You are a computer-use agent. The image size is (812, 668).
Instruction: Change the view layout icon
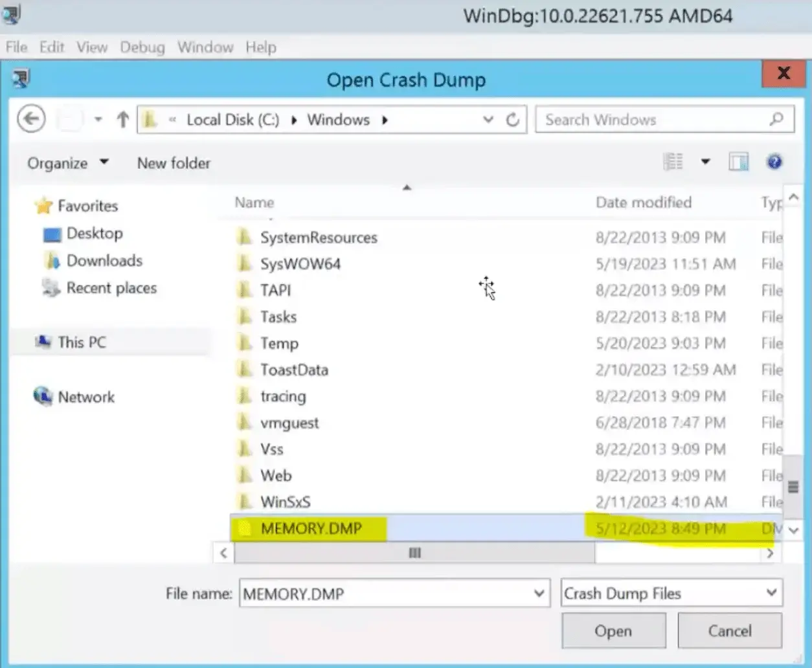pyautogui.click(x=673, y=161)
